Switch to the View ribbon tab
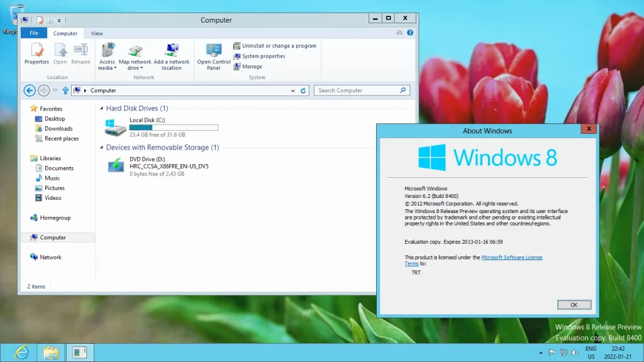This screenshot has height=362, width=644. tap(97, 33)
